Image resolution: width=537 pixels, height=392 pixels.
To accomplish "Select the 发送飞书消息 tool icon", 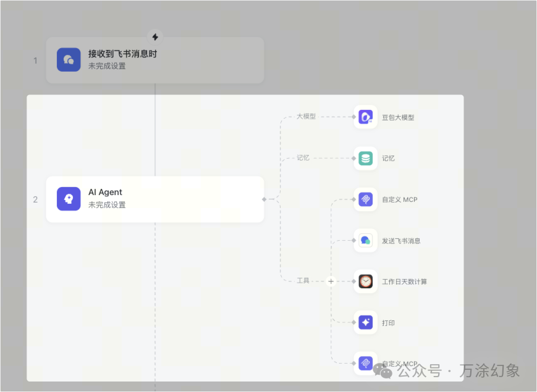I will coord(365,240).
